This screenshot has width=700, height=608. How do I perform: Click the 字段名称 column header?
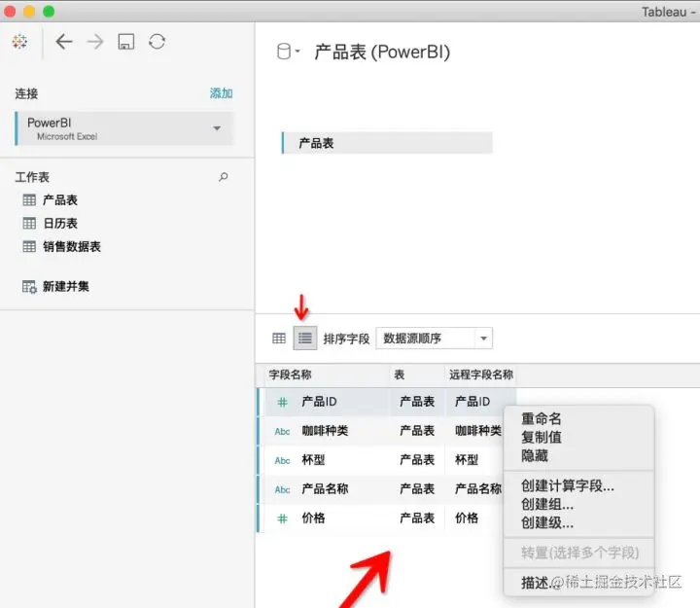(x=290, y=375)
